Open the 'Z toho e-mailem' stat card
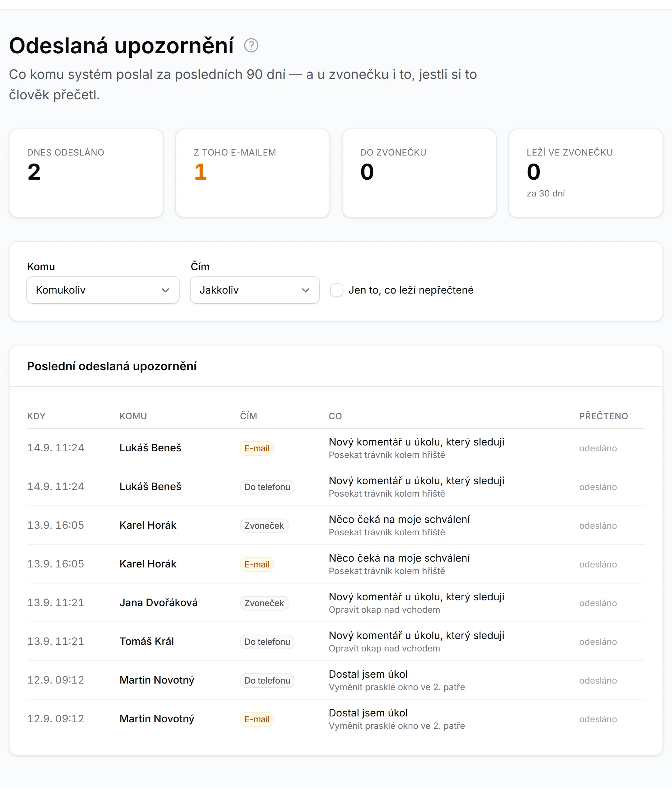 point(252,173)
